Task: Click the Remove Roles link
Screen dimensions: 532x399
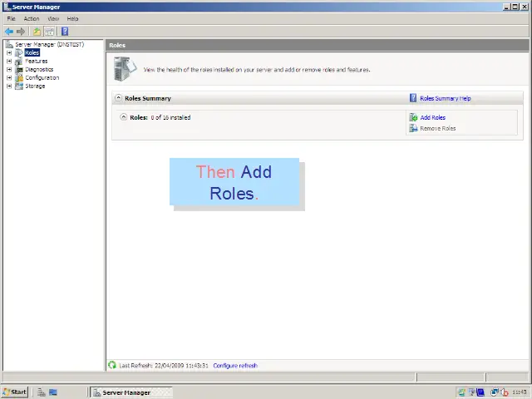Action: 438,128
